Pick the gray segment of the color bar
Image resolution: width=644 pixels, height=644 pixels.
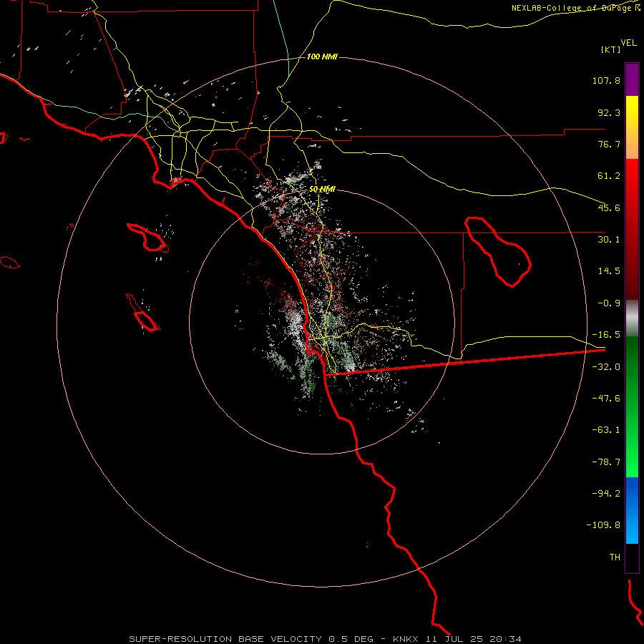(632, 318)
